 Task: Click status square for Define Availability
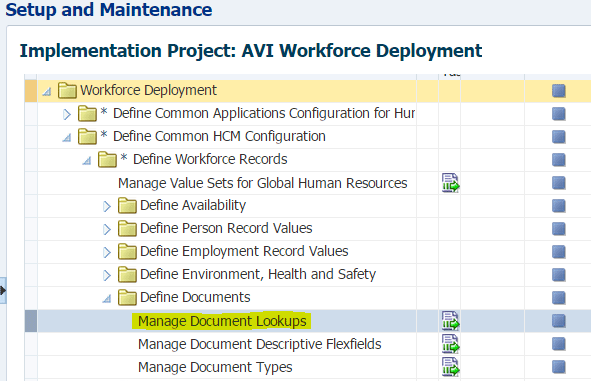(559, 206)
